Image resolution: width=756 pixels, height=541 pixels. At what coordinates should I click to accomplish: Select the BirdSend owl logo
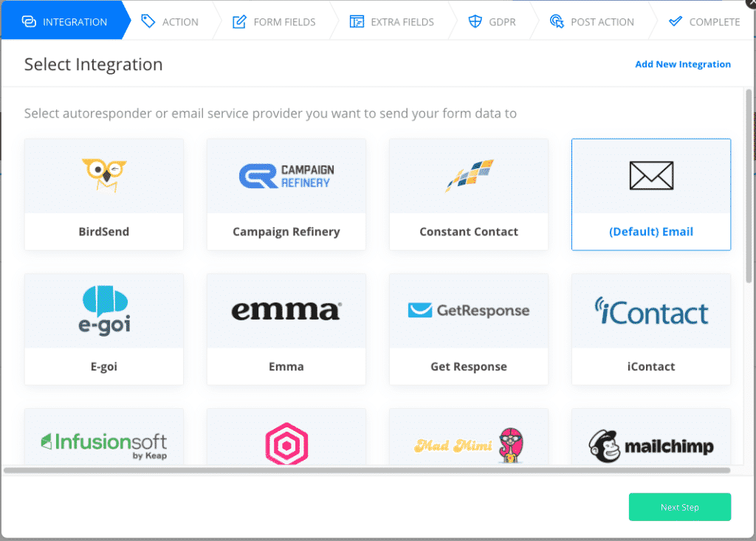coord(104,175)
